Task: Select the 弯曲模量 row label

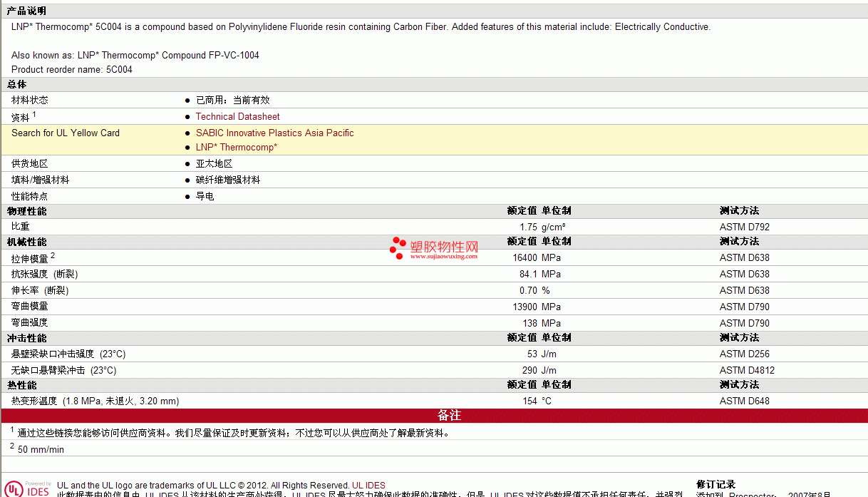Action: tap(30, 307)
